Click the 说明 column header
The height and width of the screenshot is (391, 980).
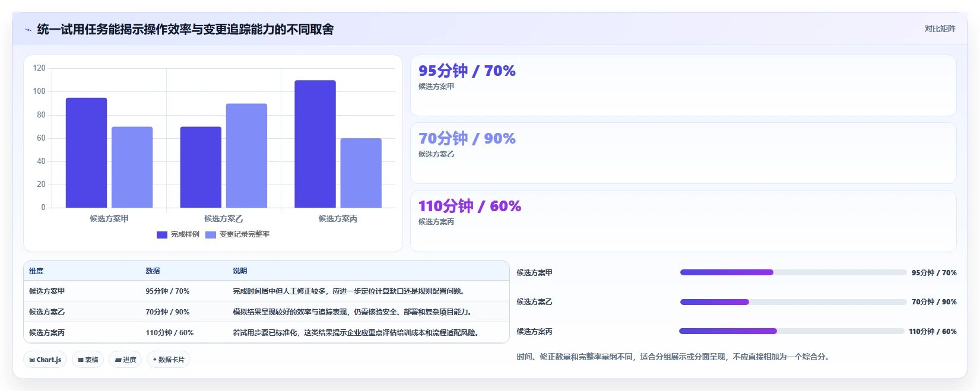click(240, 271)
